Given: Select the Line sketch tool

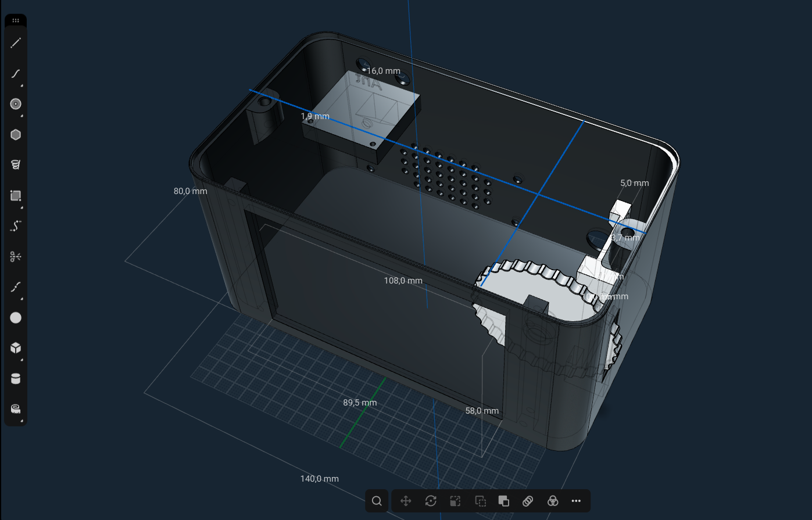Looking at the screenshot, I should [16, 43].
